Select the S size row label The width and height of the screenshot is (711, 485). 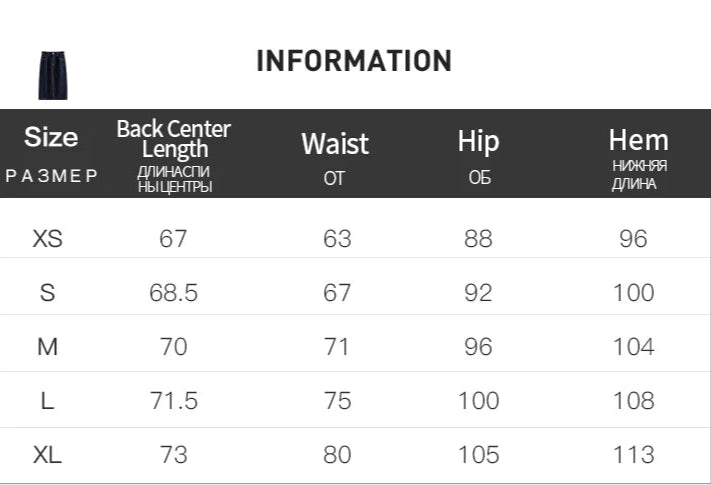(47, 293)
